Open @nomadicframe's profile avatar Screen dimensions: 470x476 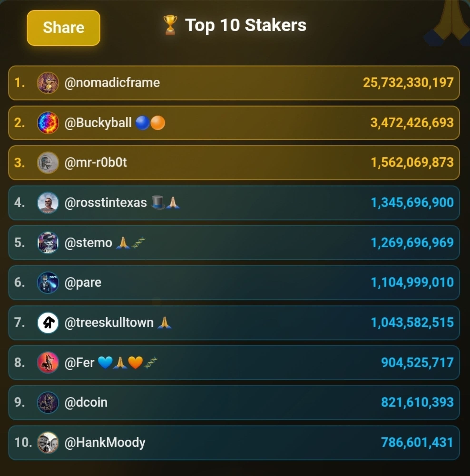(48, 83)
